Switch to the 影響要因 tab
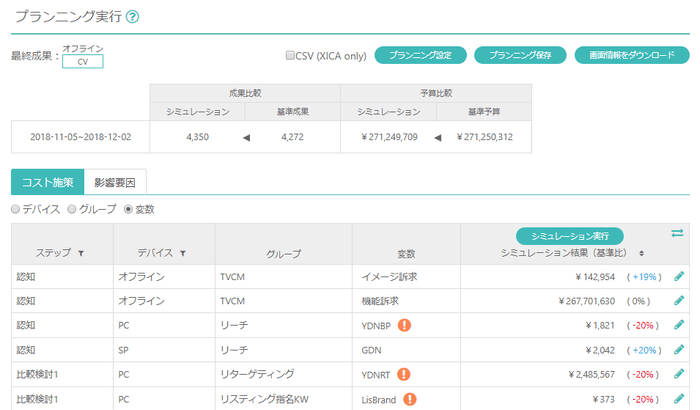Viewport: 700px width, 410px height. click(115, 182)
